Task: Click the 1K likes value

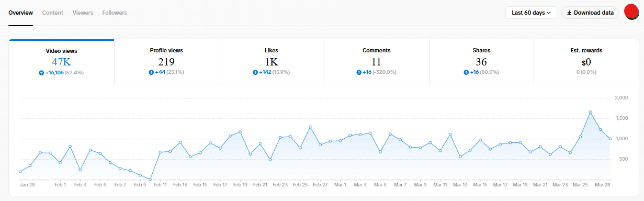Action: [x=272, y=61]
